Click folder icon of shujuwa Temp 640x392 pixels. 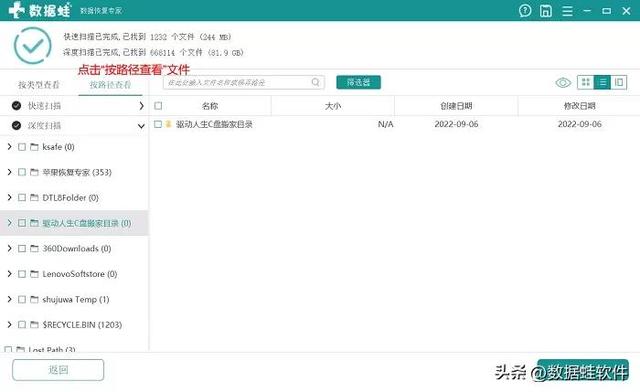(x=34, y=300)
